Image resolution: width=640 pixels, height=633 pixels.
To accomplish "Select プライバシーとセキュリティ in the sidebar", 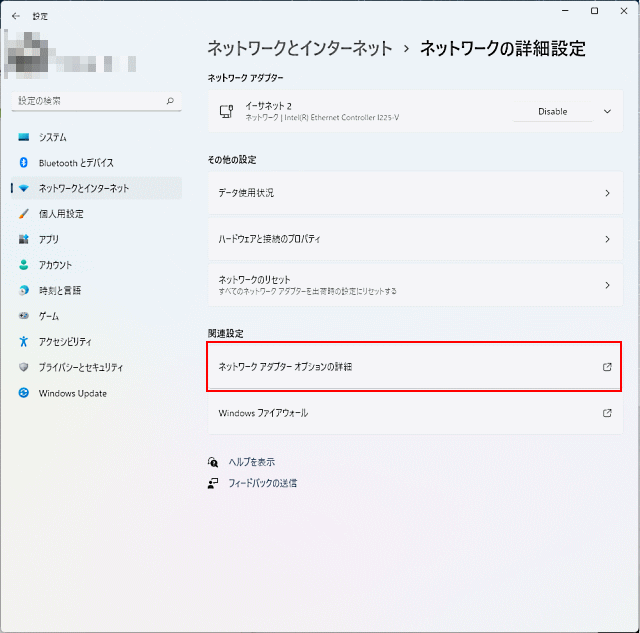I will (96, 367).
